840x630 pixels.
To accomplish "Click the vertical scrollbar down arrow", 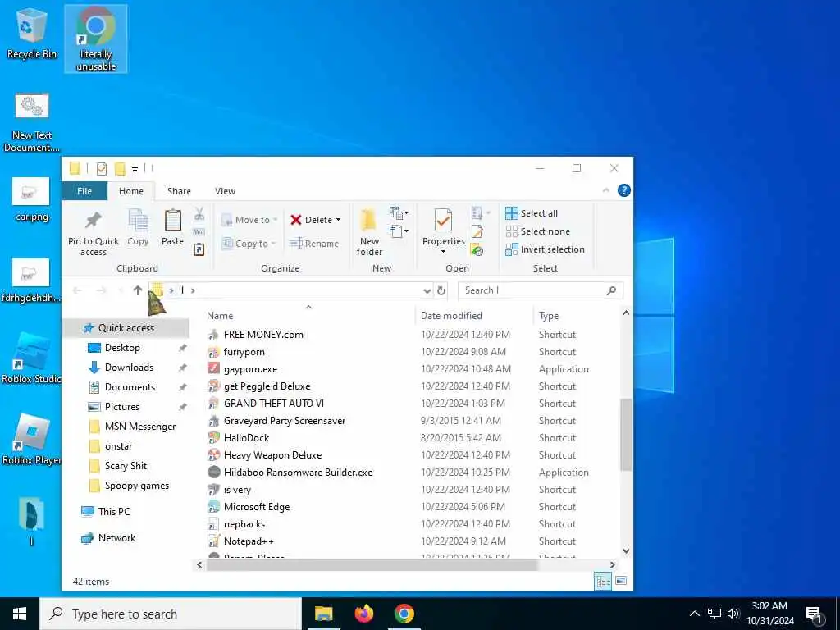I will point(626,550).
